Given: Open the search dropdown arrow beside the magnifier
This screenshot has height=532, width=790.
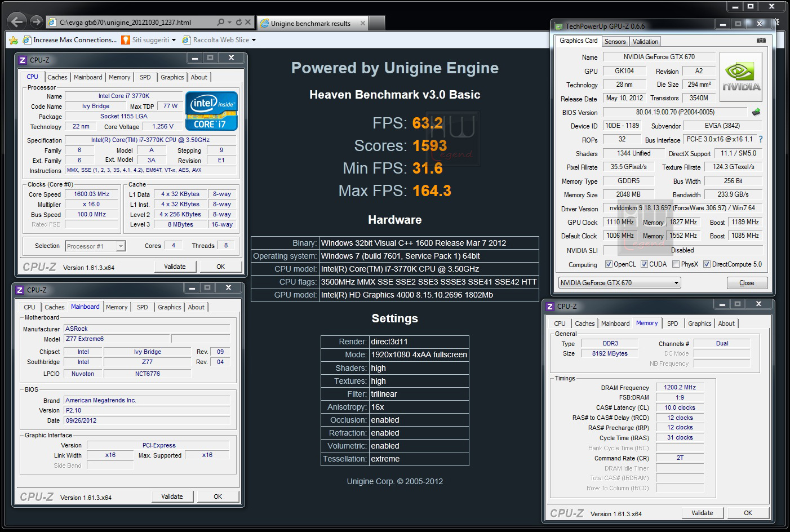Looking at the screenshot, I should [x=229, y=23].
